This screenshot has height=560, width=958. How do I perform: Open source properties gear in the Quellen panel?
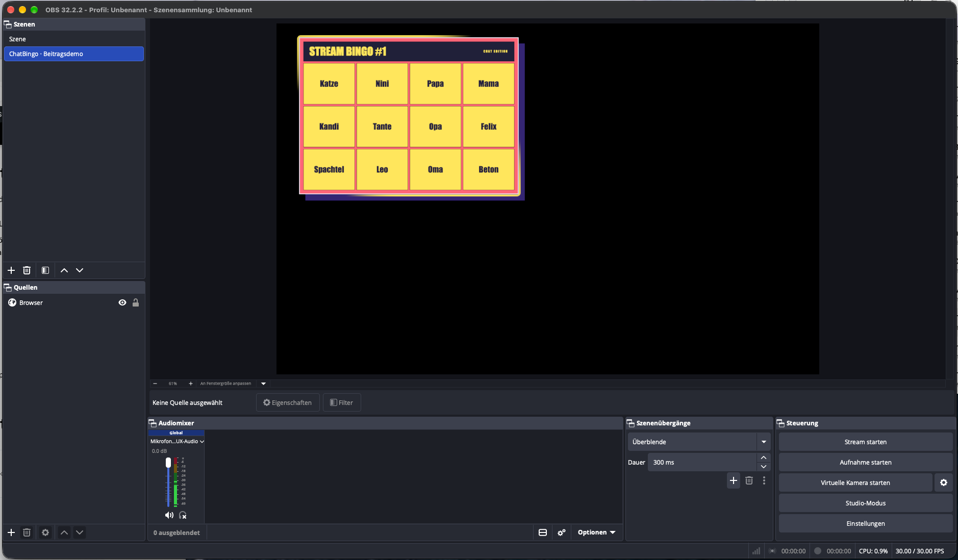[45, 532]
